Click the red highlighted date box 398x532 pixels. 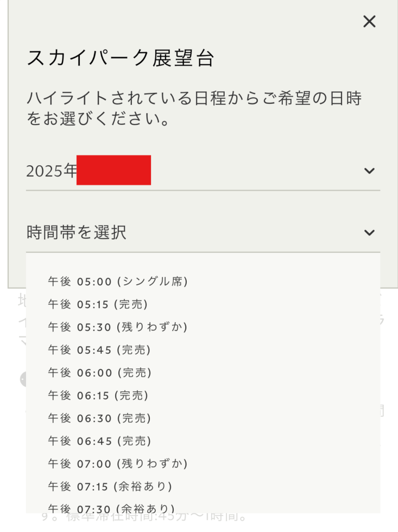114,170
